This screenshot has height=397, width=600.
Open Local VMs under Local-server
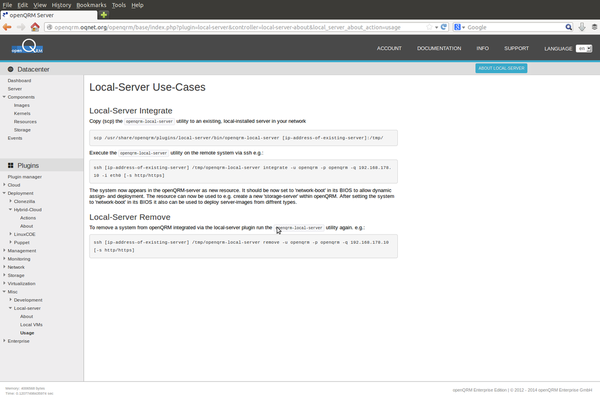pos(31,324)
